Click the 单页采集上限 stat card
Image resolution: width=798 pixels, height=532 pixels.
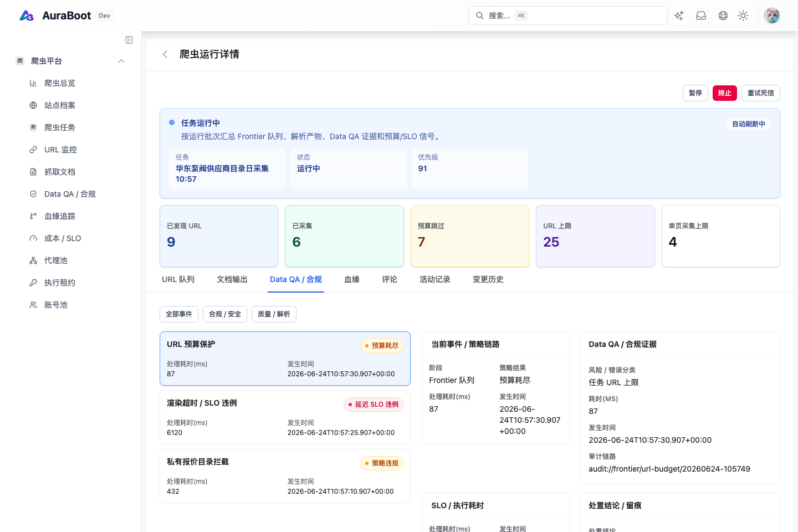point(721,236)
